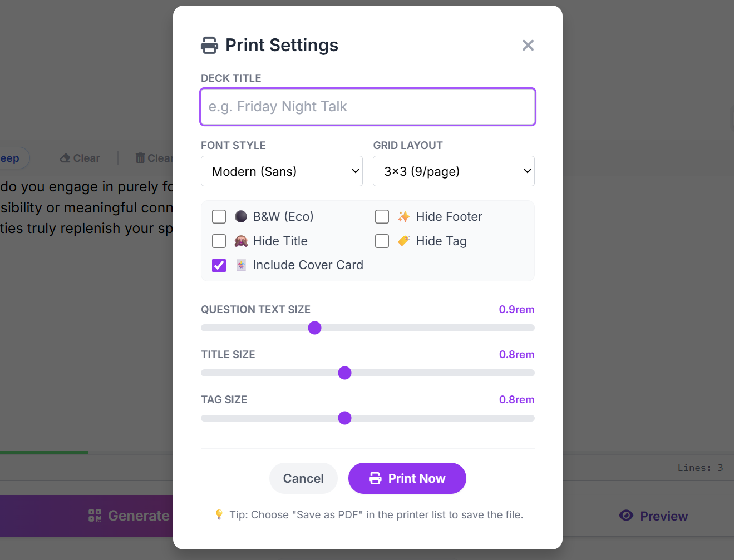Expand the 3×3 (9/page) layout menu
This screenshot has width=734, height=560.
coord(454,171)
